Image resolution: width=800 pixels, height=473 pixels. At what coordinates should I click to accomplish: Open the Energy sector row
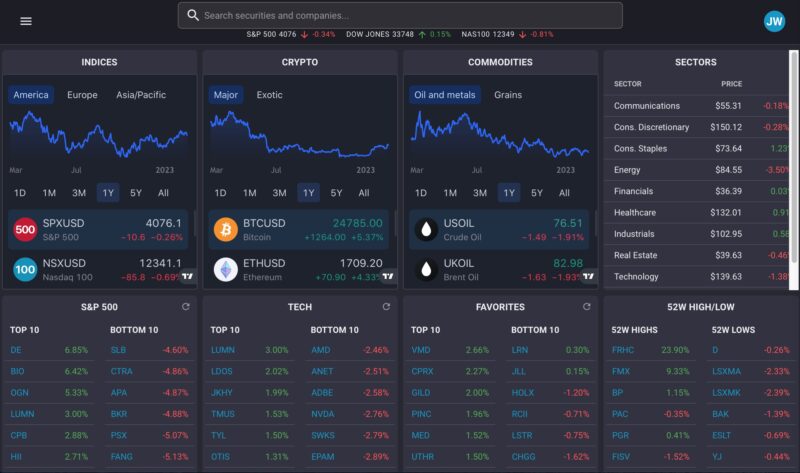pos(696,170)
